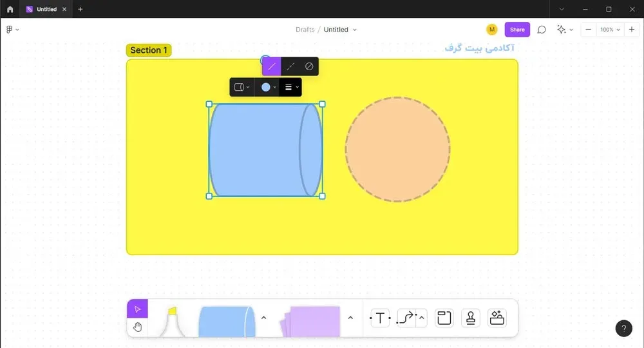The image size is (644, 348).
Task: Select the Text tool
Action: coord(380,318)
